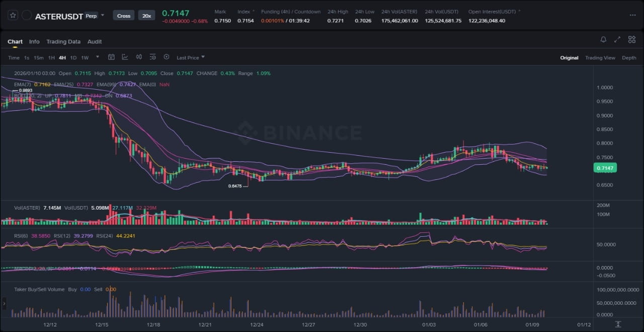The width and height of the screenshot is (644, 332).
Task: Open price alert bell icon
Action: click(x=603, y=39)
